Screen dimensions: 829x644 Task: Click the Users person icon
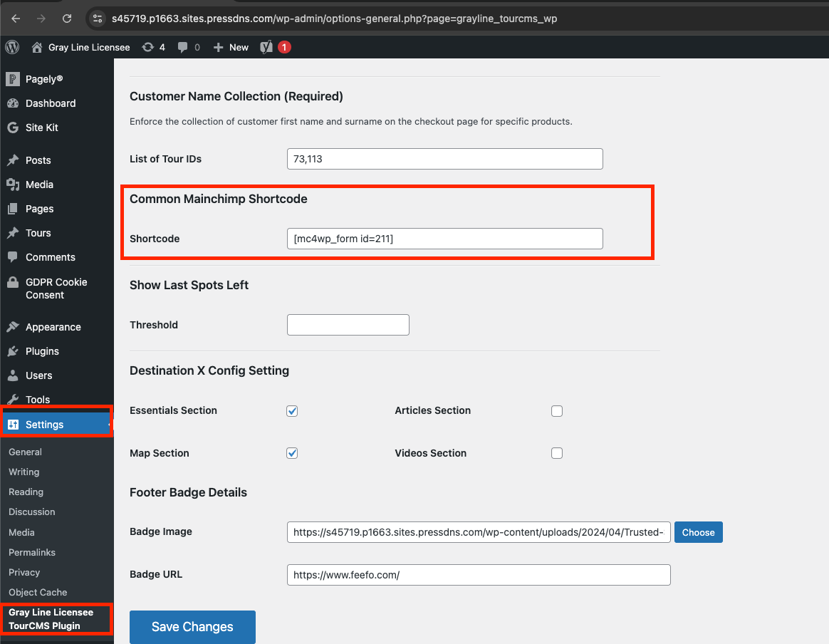(x=13, y=375)
